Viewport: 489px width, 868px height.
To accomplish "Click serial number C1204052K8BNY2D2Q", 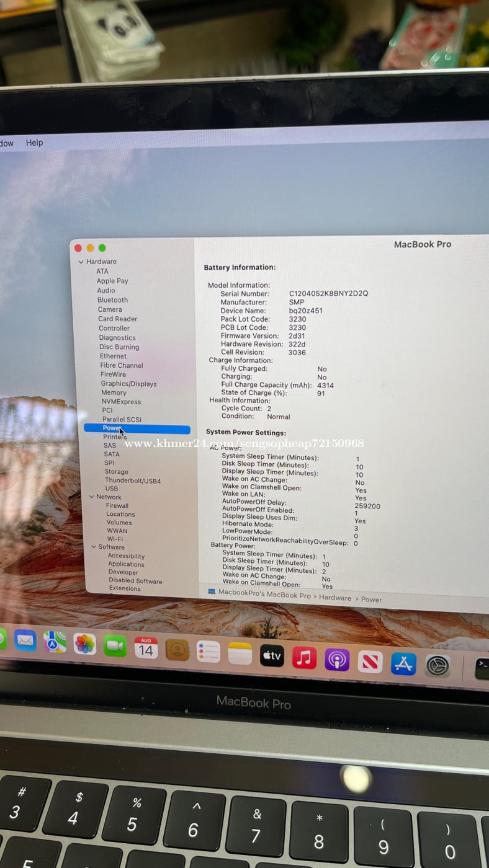I will [x=328, y=293].
